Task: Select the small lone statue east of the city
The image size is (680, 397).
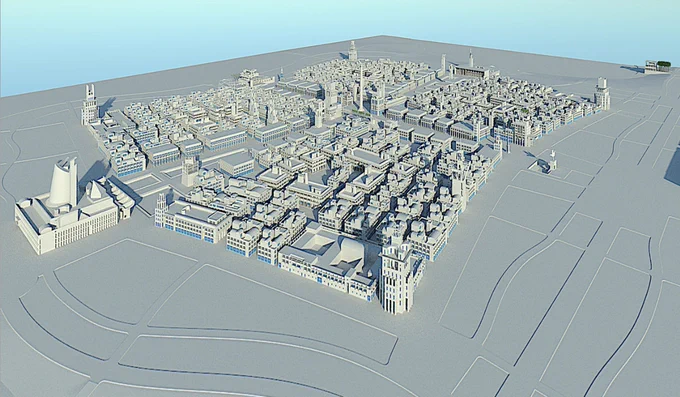Action: (553, 161)
